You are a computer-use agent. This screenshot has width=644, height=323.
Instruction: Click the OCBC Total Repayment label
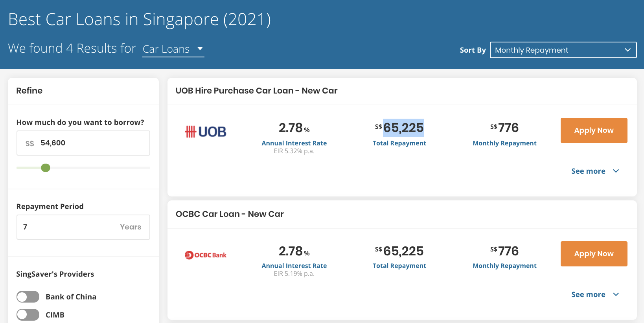tap(399, 266)
